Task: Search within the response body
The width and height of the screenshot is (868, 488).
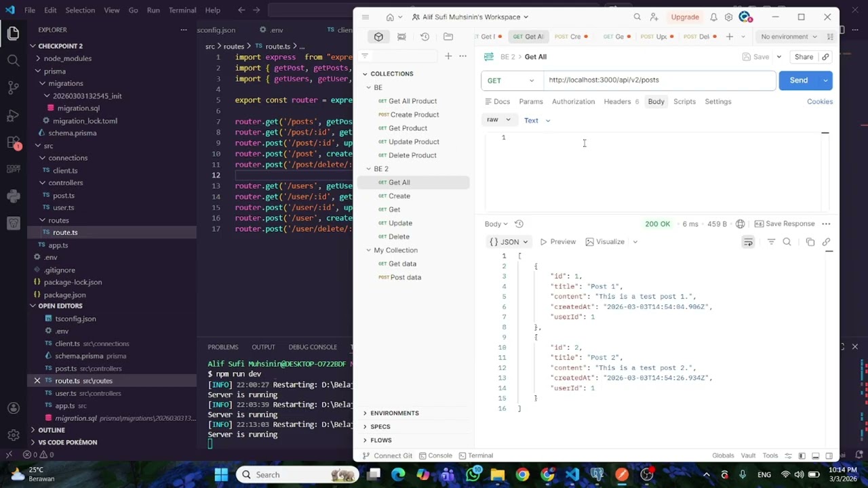Action: pos(787,242)
